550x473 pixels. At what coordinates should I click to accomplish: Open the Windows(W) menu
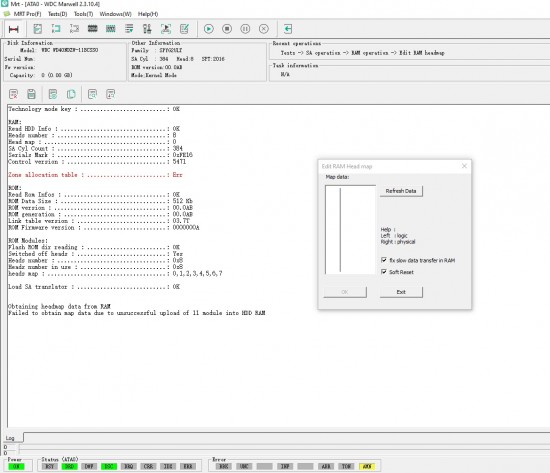click(115, 14)
